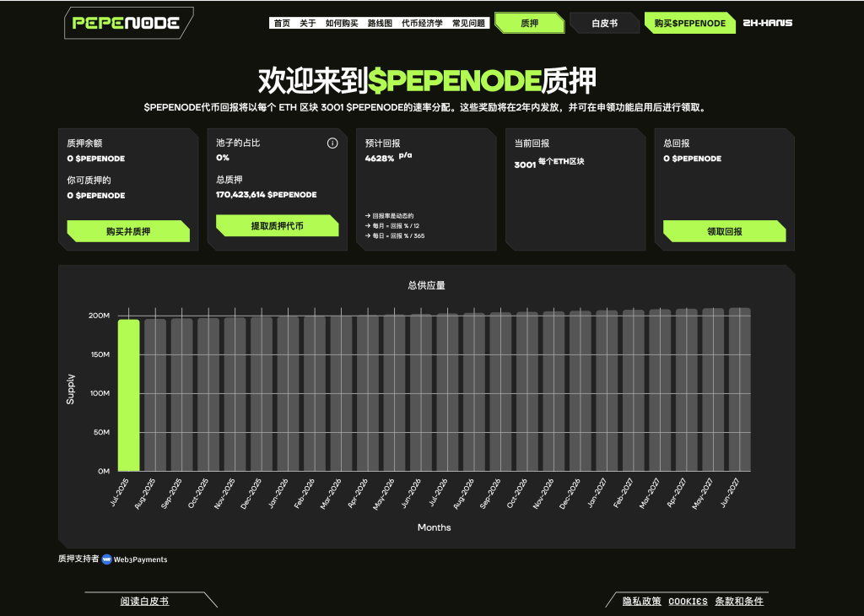The image size is (864, 616).
Task: Open the 条款和条件 footer link
Action: (x=739, y=601)
